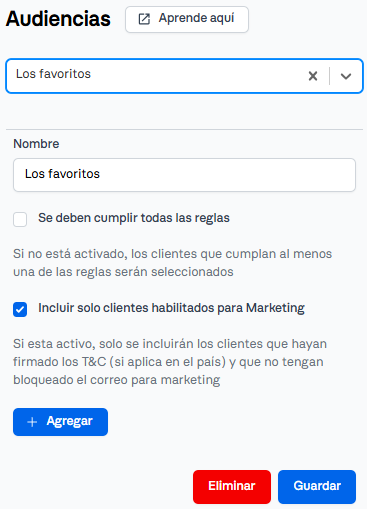Click the Nombre input field

184,175
